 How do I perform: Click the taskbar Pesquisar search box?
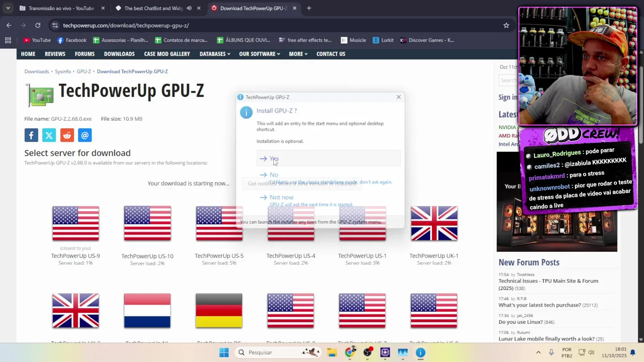click(279, 352)
